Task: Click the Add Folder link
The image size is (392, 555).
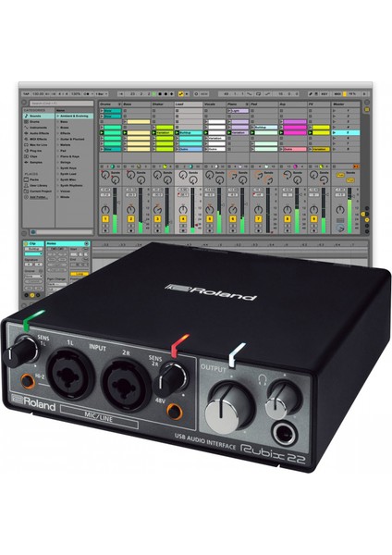Action: pos(38,197)
